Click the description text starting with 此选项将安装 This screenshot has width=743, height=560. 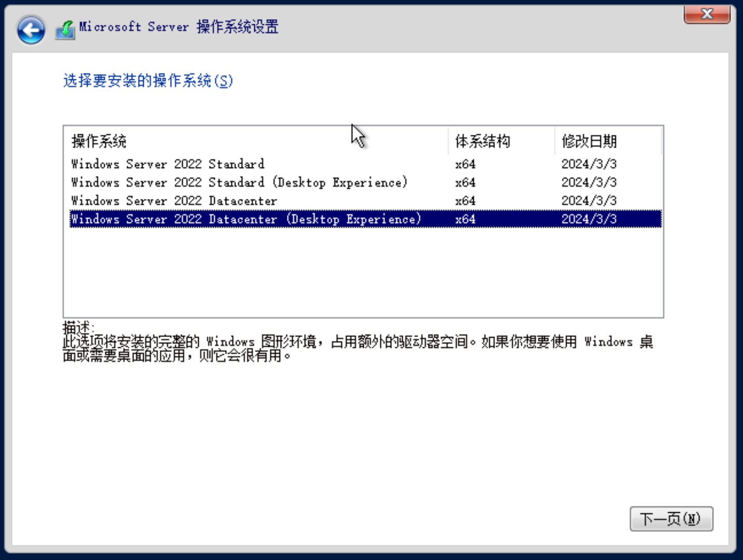click(358, 348)
